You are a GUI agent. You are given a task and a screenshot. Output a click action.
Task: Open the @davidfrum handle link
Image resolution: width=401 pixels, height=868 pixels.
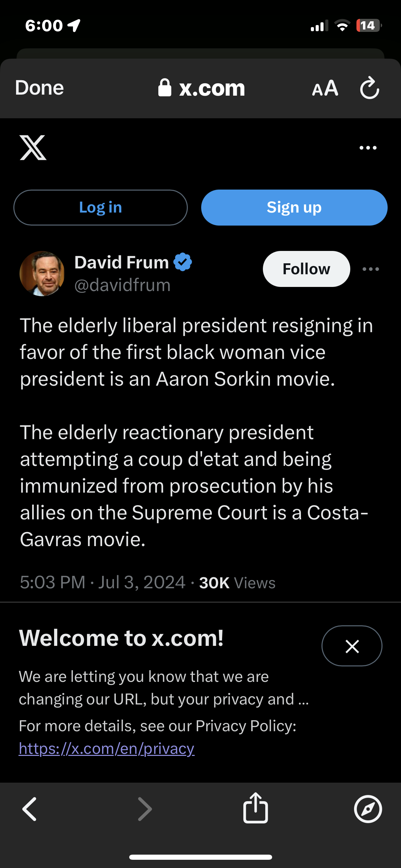(122, 285)
